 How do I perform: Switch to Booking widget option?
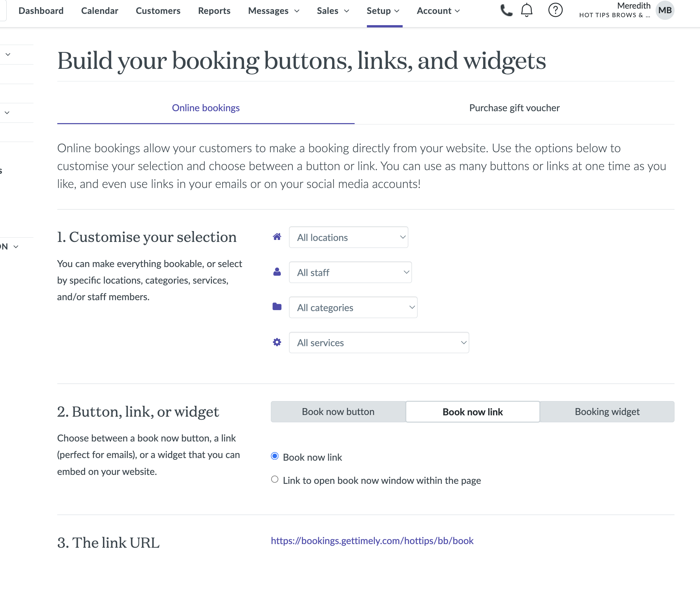point(607,412)
